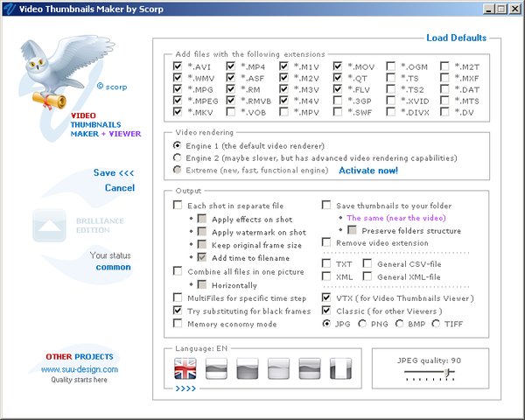Click the second language flag icon

[x=216, y=368]
